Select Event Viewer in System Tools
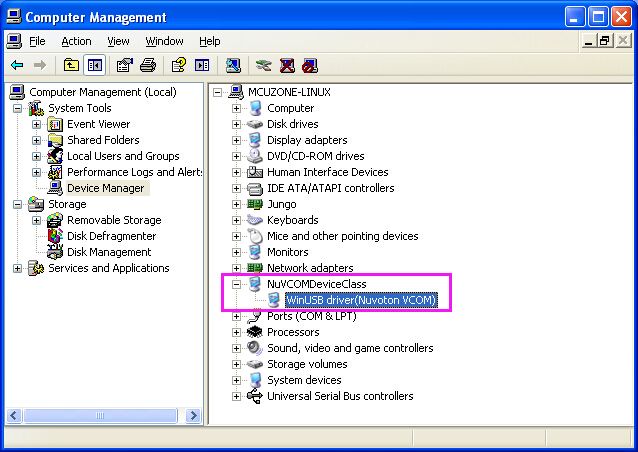This screenshot has width=638, height=452. click(98, 124)
